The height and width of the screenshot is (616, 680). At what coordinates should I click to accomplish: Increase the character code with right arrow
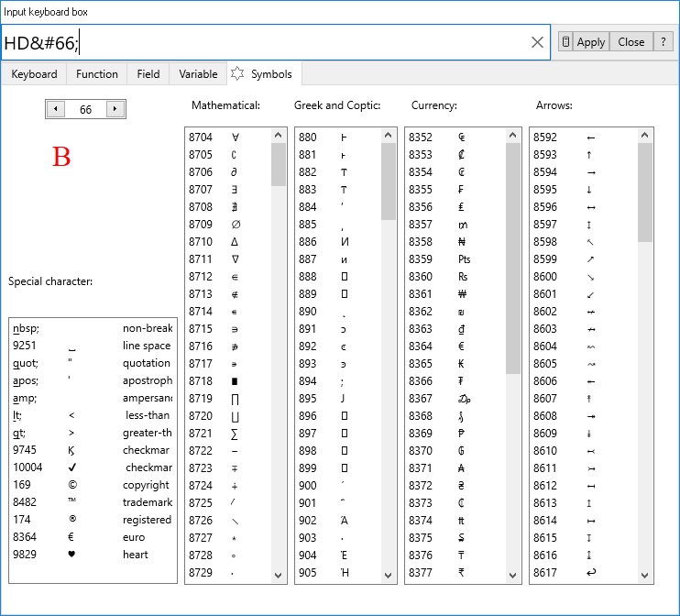[115, 109]
